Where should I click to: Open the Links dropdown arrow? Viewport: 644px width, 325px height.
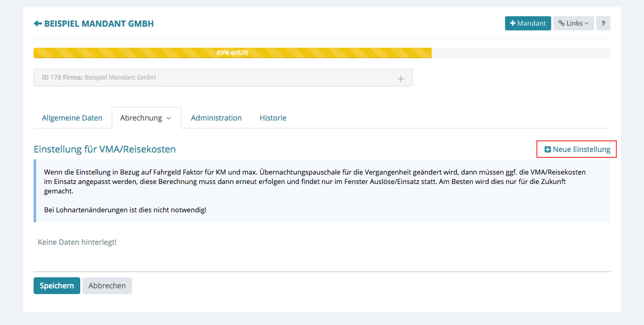coord(587,24)
